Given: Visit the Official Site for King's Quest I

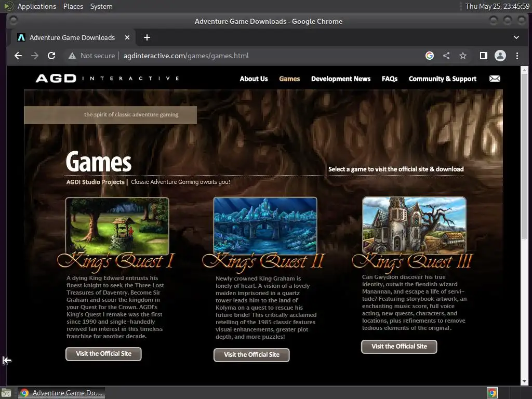Looking at the screenshot, I should (x=103, y=354).
